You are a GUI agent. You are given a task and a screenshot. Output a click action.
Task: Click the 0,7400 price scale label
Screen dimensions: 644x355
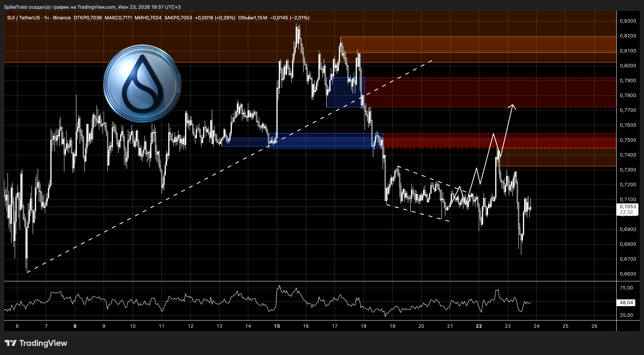pos(628,155)
